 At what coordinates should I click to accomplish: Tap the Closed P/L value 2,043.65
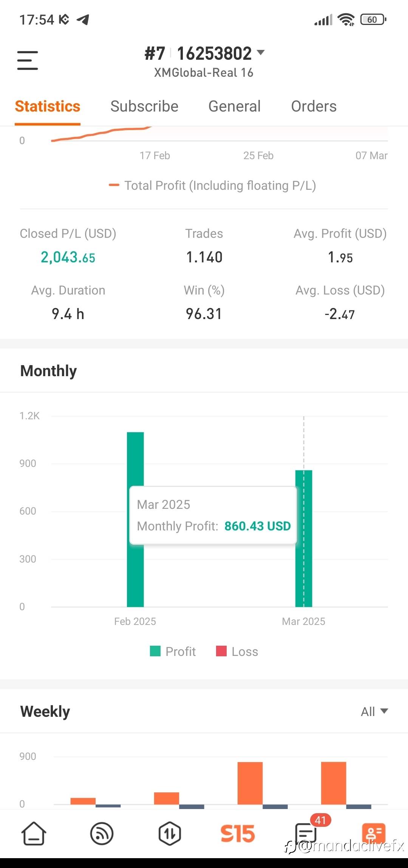pyautogui.click(x=68, y=257)
